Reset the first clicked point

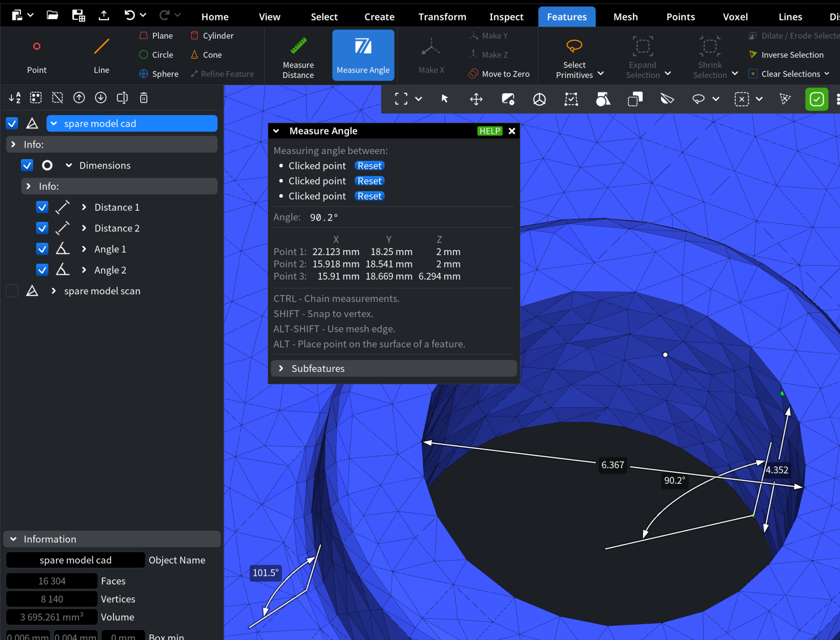[369, 166]
